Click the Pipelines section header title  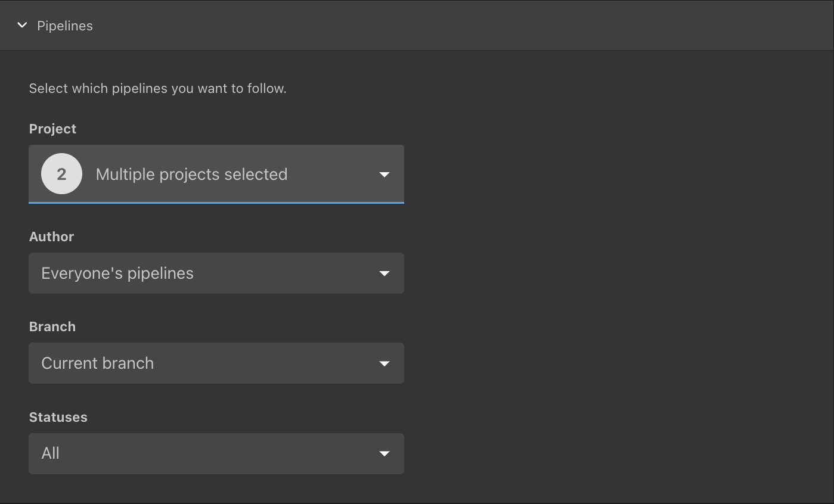(65, 26)
